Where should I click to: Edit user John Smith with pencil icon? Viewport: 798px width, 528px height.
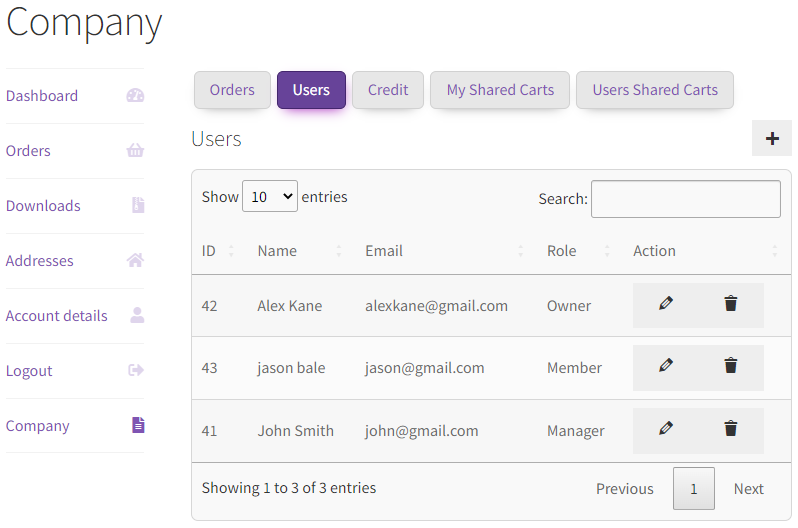pyautogui.click(x=666, y=428)
